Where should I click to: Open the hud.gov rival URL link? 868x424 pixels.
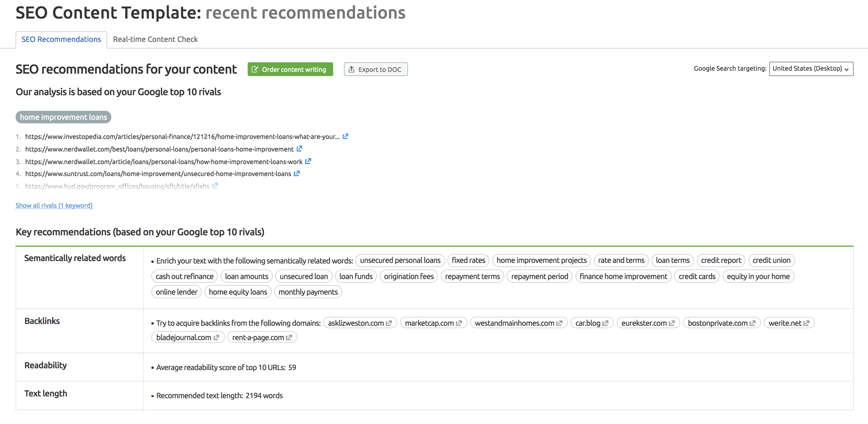pyautogui.click(x=117, y=186)
